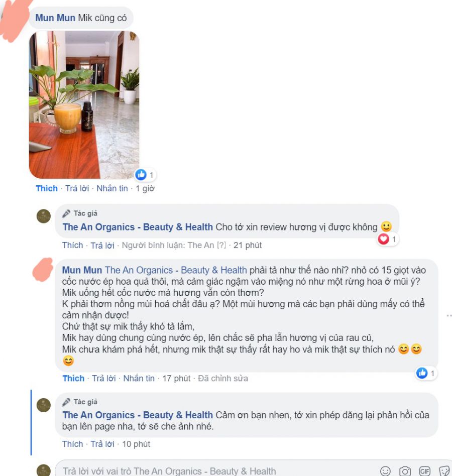Screen dimensions: 452x476
Task: View like reaction on Mun Mun's long comment
Action: pyautogui.click(x=426, y=373)
